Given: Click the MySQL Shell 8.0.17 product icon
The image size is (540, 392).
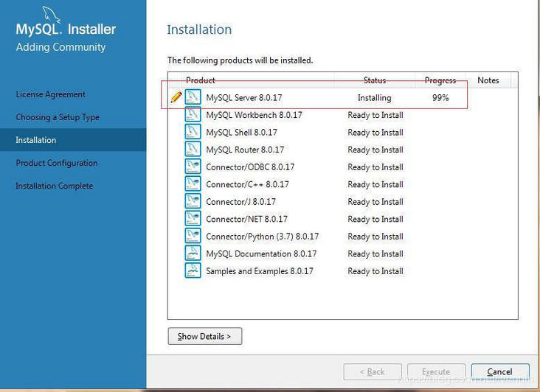Looking at the screenshot, I should 193,132.
